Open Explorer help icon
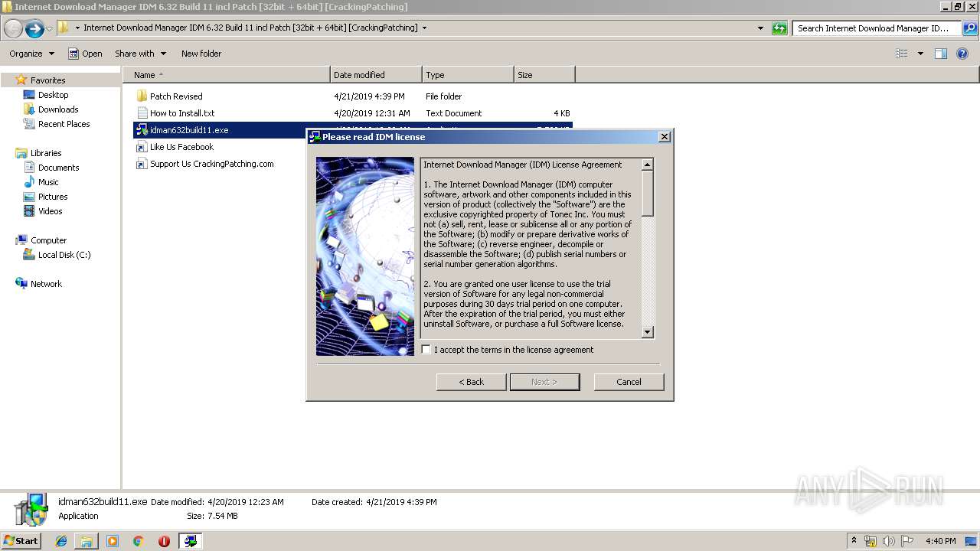The width and height of the screenshot is (980, 551). 962,54
